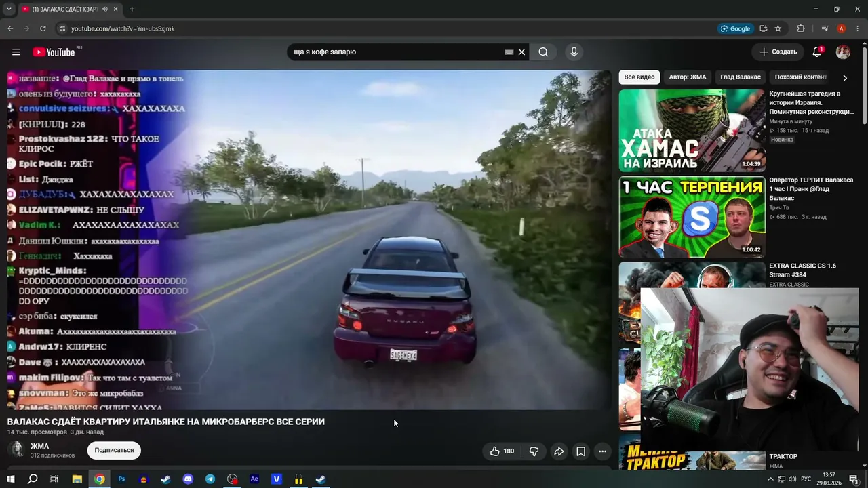The height and width of the screenshot is (488, 868).
Task: Open the Chrome profile avatar A
Action: click(841, 28)
